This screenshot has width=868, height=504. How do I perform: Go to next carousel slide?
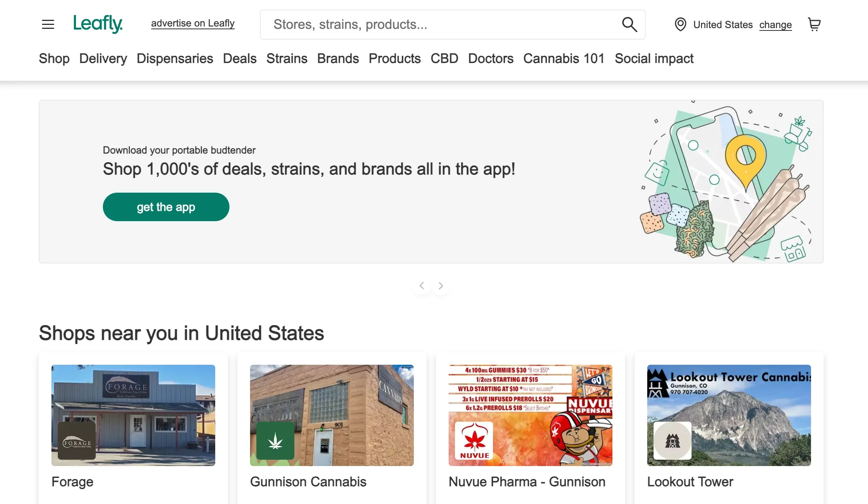click(441, 286)
